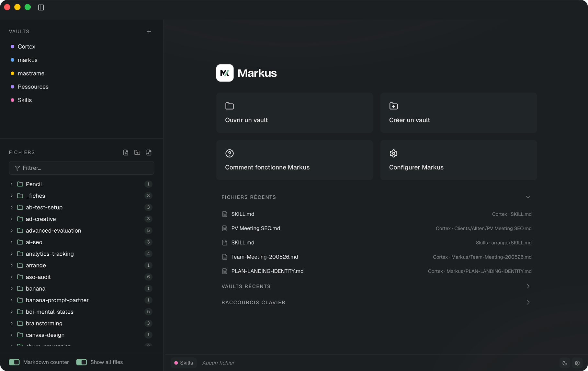Click the import file icon in Fichiers
The height and width of the screenshot is (371, 588).
[x=149, y=152]
